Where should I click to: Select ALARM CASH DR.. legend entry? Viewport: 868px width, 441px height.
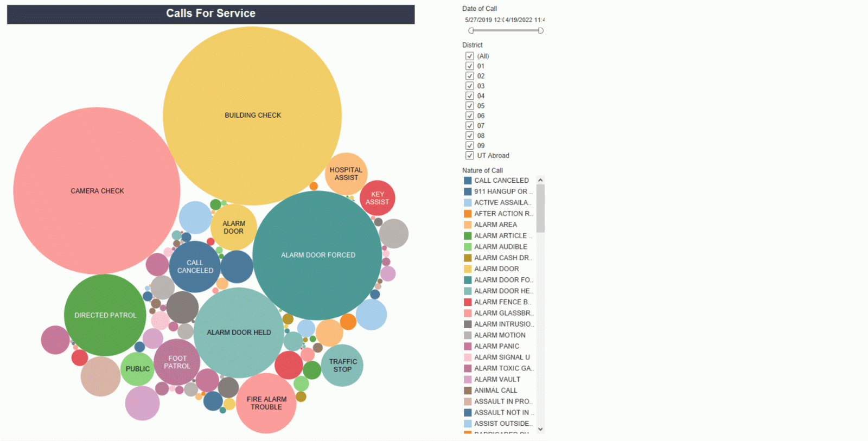click(499, 258)
